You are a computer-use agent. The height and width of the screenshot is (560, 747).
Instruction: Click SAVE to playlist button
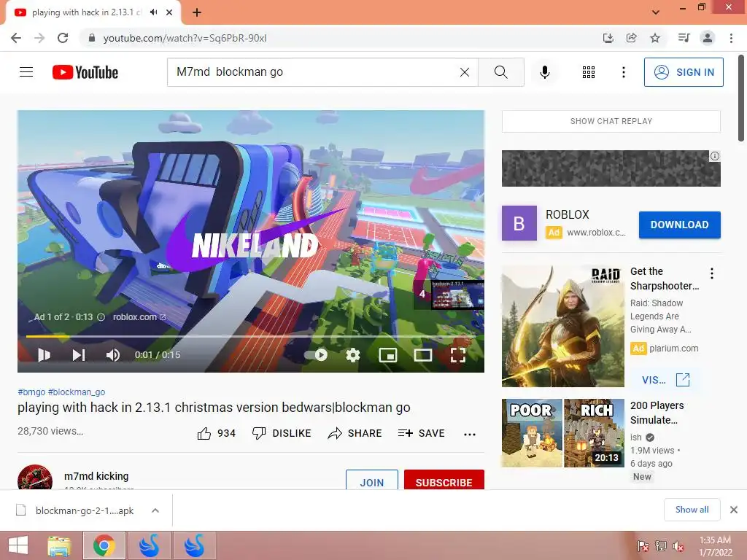pyautogui.click(x=421, y=433)
